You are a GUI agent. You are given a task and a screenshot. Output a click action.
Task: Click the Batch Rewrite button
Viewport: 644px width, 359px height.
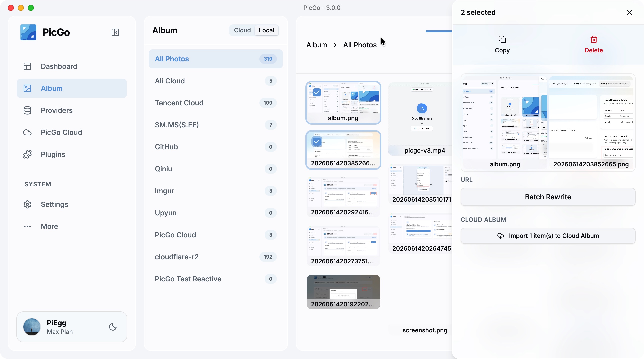pos(548,197)
